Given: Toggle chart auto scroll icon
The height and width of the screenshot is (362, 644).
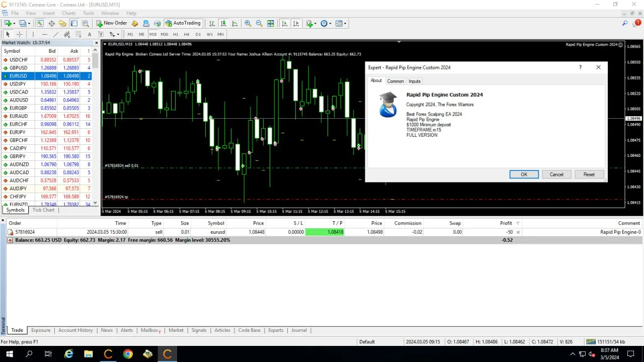Looking at the screenshot, I should [x=285, y=23].
